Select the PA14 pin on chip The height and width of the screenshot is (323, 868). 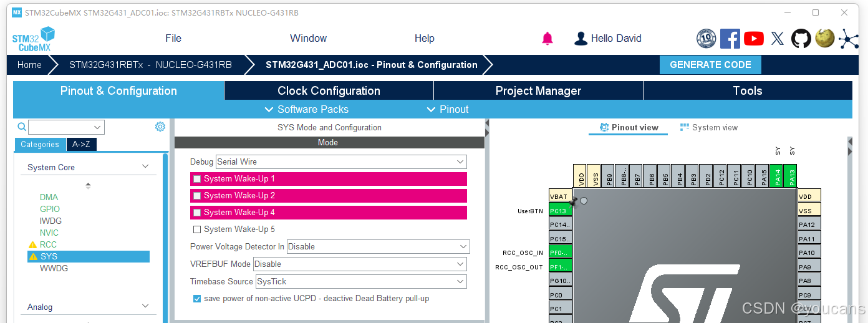point(776,175)
